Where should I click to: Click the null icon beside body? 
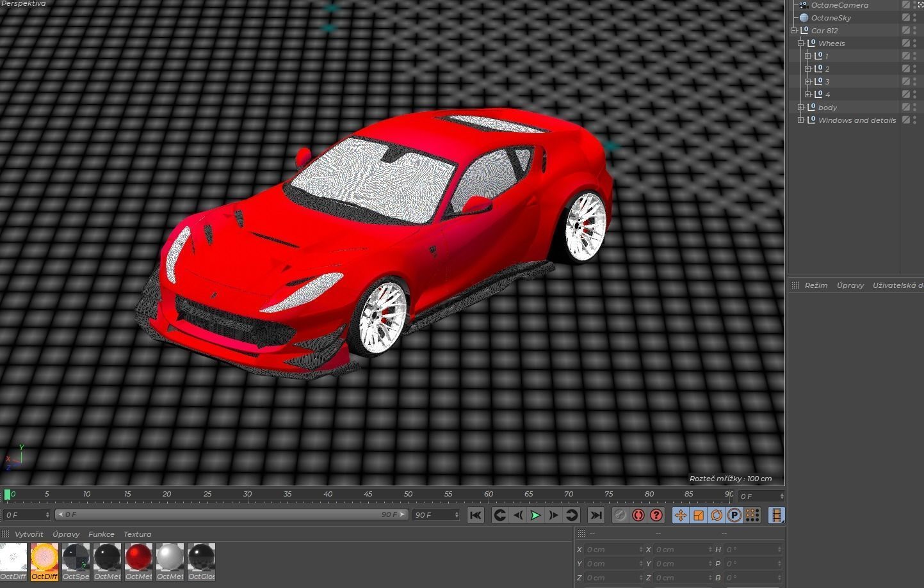point(811,107)
